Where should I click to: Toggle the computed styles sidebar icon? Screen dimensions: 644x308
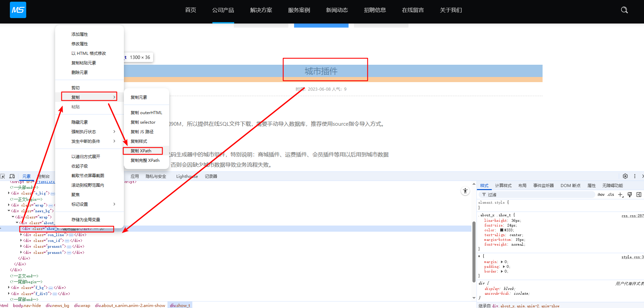click(639, 195)
